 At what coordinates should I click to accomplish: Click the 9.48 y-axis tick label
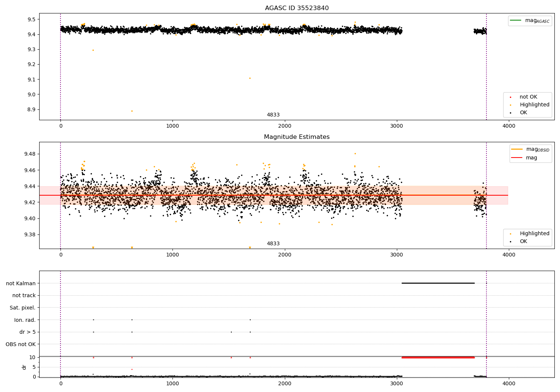(30, 154)
